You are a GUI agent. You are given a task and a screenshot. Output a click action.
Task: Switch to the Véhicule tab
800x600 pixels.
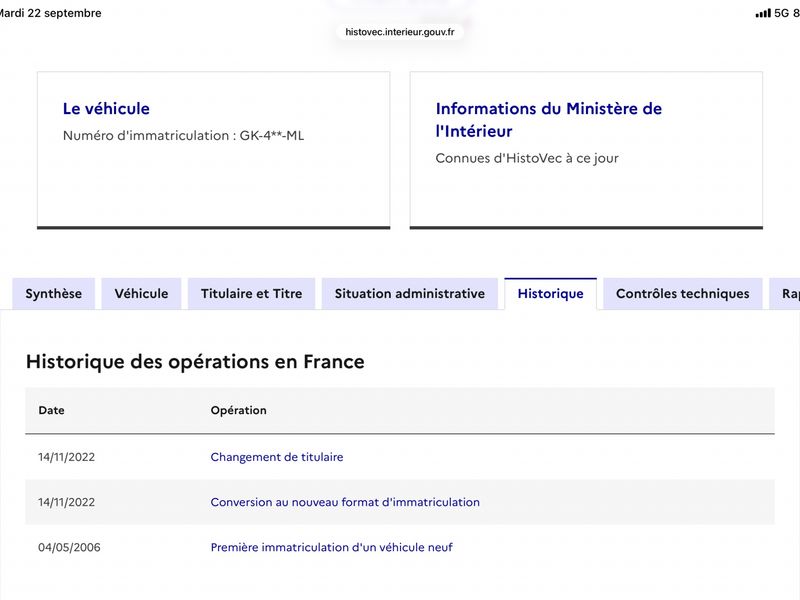point(141,294)
